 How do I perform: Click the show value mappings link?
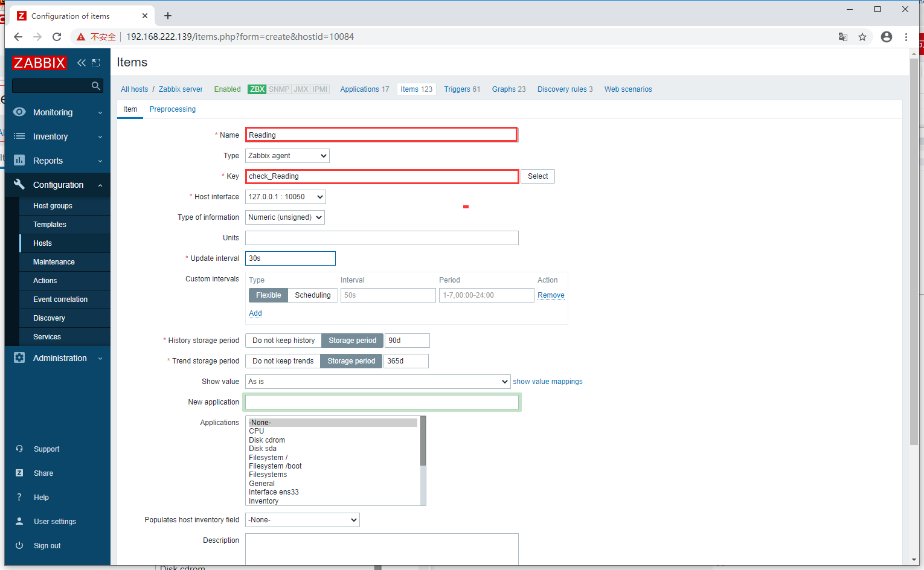click(x=547, y=382)
